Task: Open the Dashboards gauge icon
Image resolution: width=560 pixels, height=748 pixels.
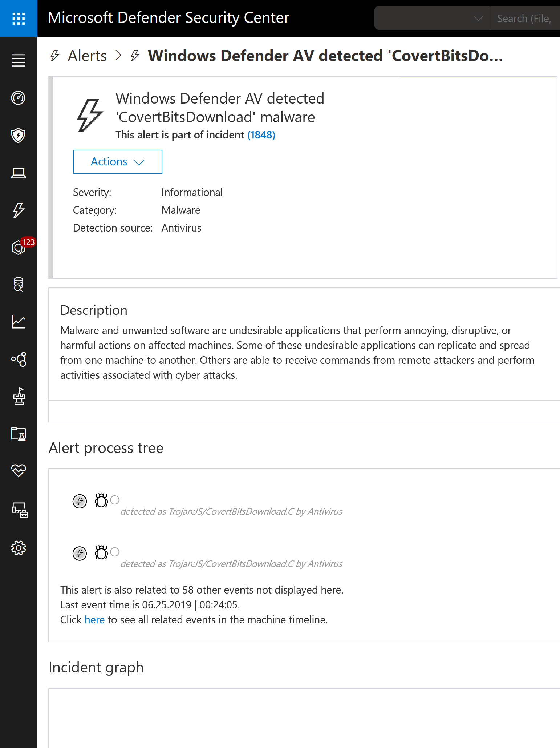Action: pyautogui.click(x=19, y=98)
